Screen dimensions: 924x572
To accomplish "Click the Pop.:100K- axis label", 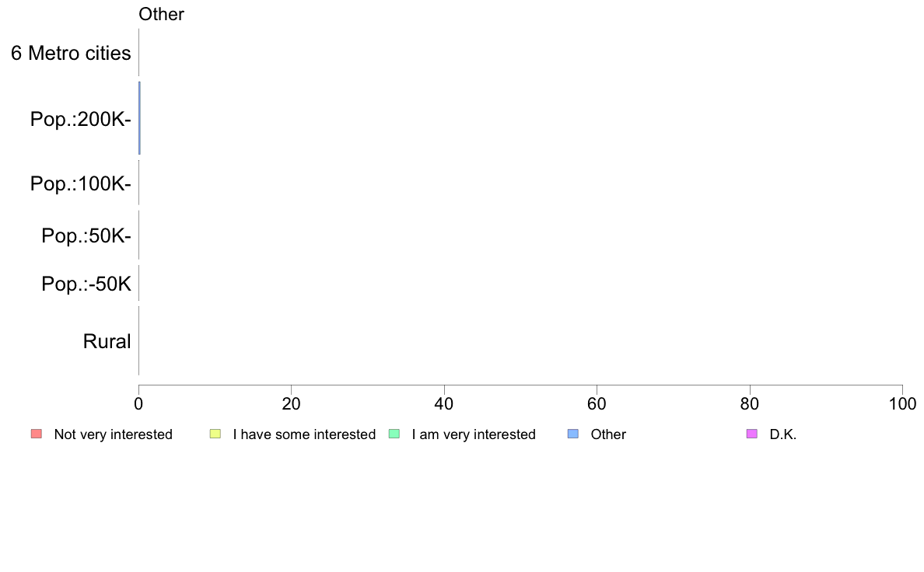I will point(81,184).
